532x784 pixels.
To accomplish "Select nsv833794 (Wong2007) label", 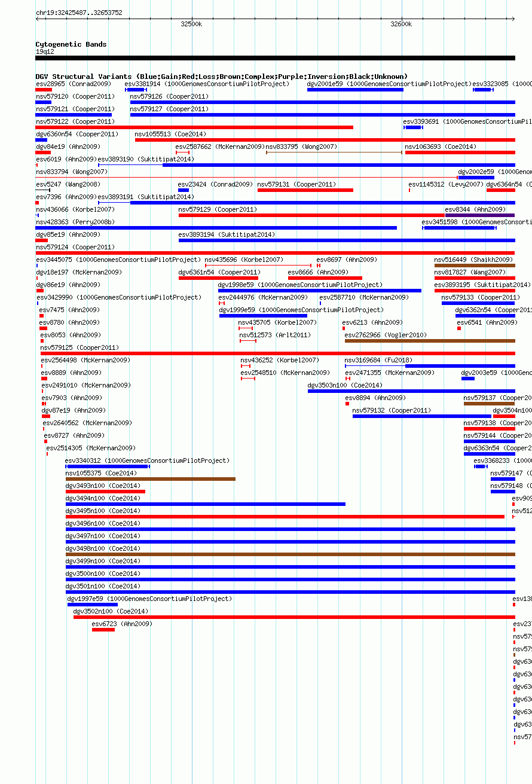I will (72, 172).
